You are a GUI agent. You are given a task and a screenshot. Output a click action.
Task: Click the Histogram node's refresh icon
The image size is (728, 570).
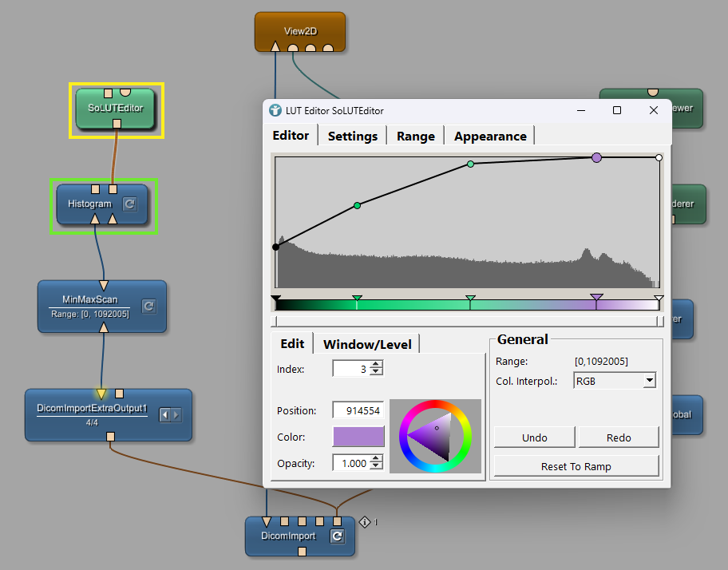click(x=129, y=204)
